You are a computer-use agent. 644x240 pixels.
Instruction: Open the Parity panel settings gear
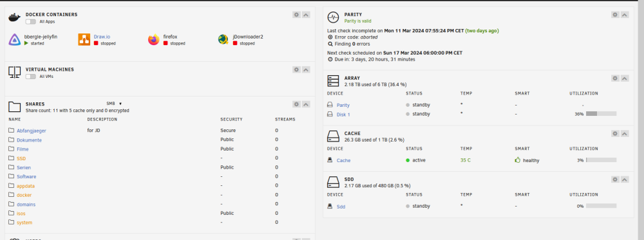[x=615, y=15]
